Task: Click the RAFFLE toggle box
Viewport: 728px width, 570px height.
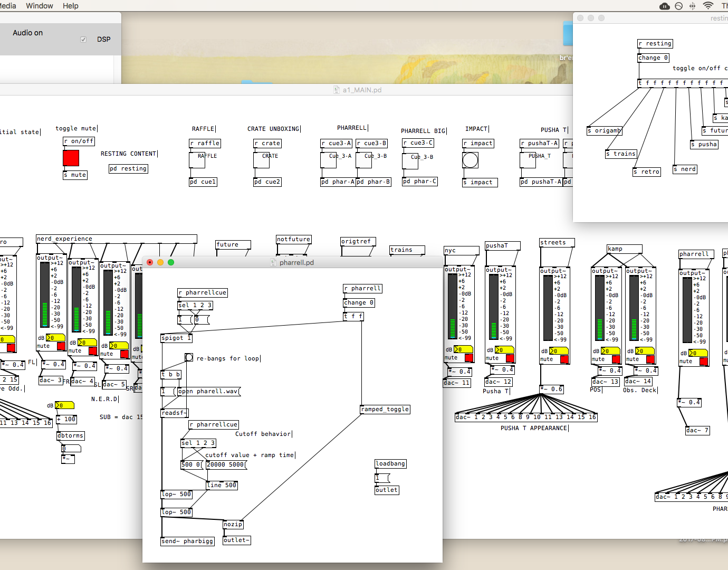Action: [197, 159]
